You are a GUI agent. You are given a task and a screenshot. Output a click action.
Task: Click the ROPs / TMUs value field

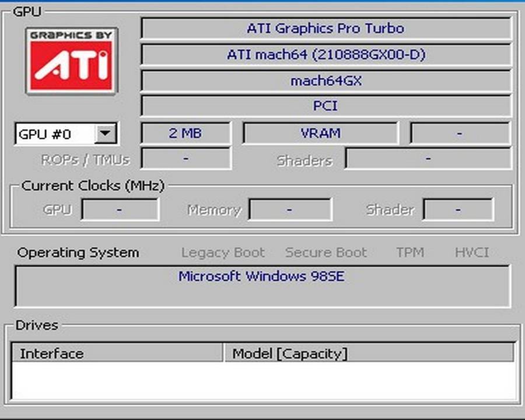tap(185, 159)
